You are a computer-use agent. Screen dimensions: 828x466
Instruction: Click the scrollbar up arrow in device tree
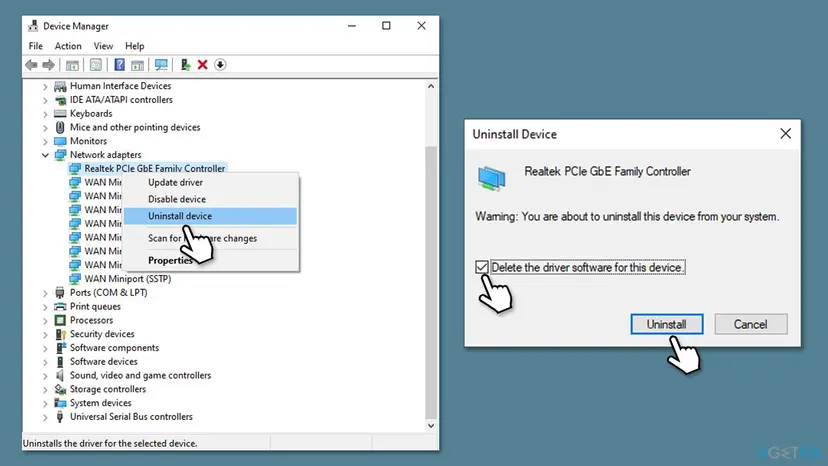431,86
